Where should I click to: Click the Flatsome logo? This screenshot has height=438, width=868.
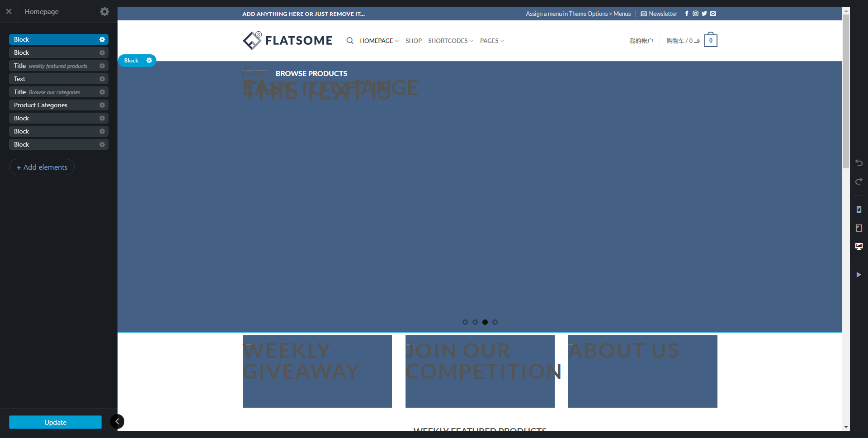(x=288, y=41)
